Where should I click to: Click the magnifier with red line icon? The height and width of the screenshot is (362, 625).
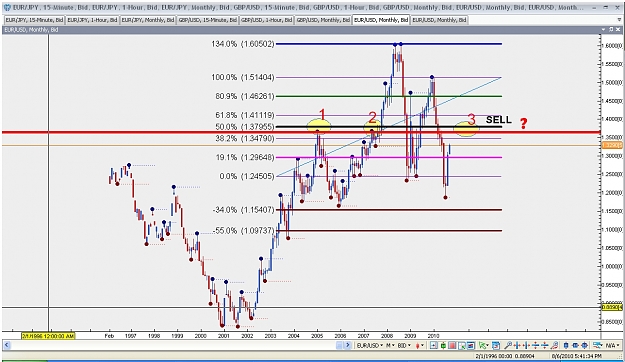tap(554, 345)
